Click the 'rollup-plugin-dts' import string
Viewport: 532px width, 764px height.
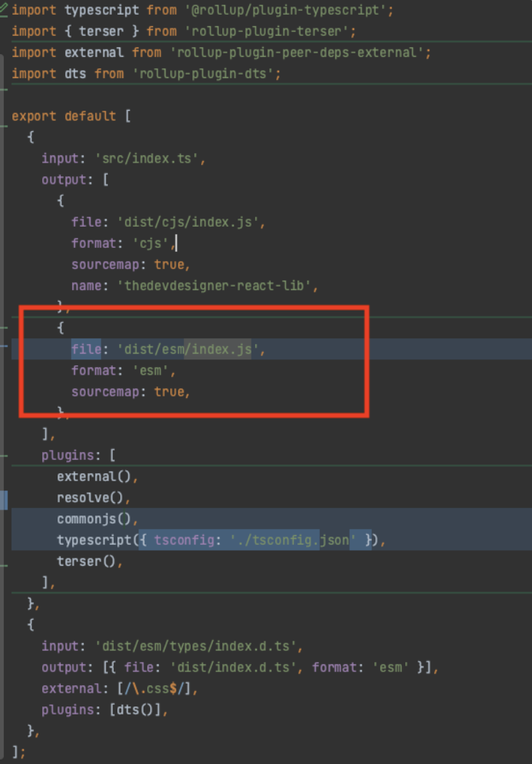203,74
